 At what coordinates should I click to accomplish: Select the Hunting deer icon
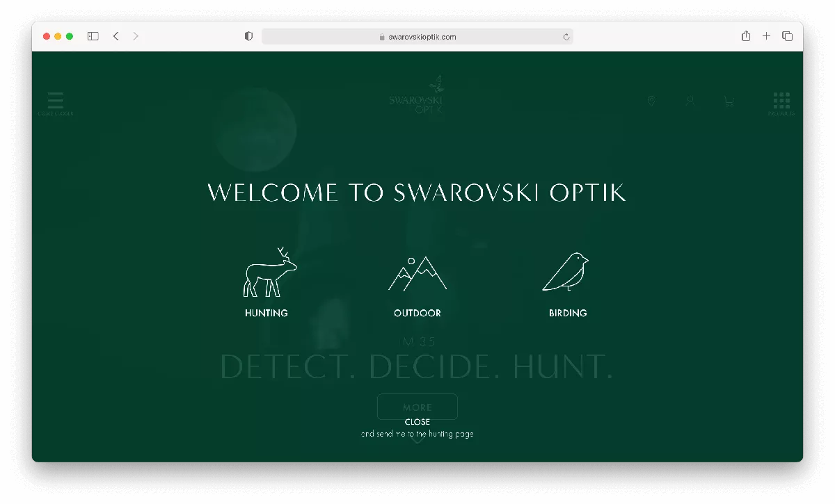[x=269, y=273]
